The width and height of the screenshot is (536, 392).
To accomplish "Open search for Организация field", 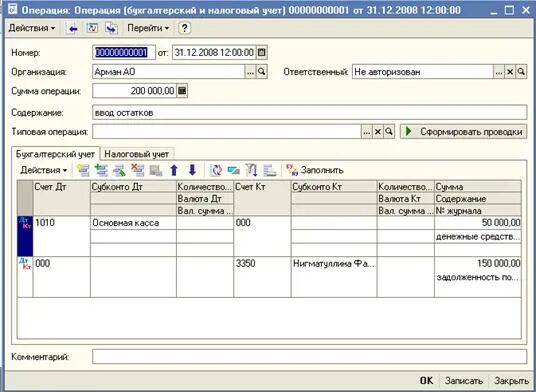I will click(262, 72).
